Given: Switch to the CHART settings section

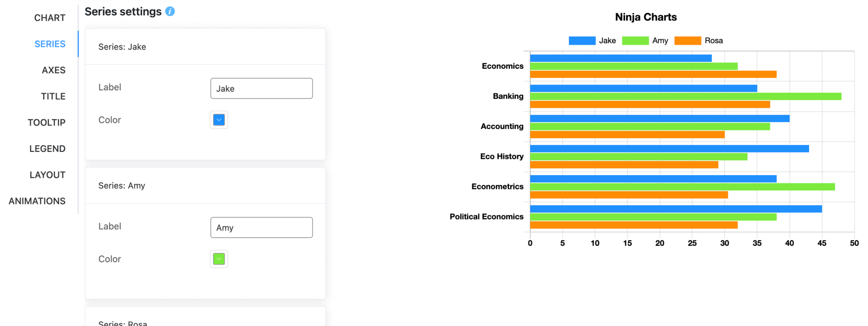Looking at the screenshot, I should pyautogui.click(x=50, y=17).
